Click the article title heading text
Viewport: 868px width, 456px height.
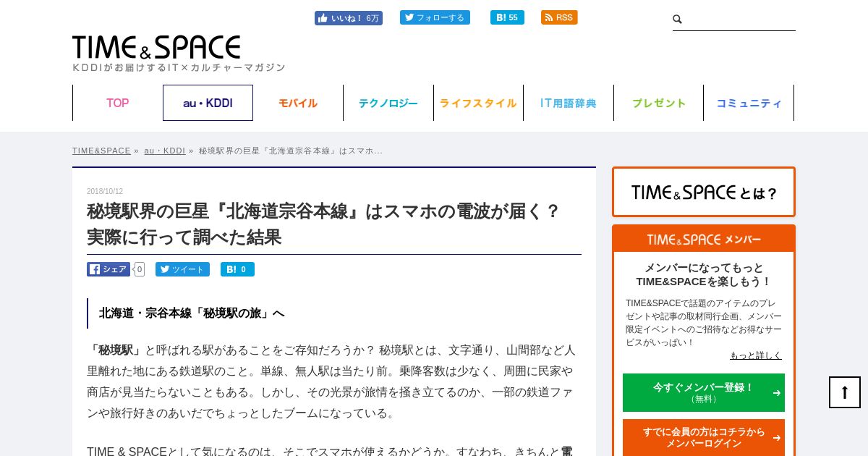coord(324,224)
